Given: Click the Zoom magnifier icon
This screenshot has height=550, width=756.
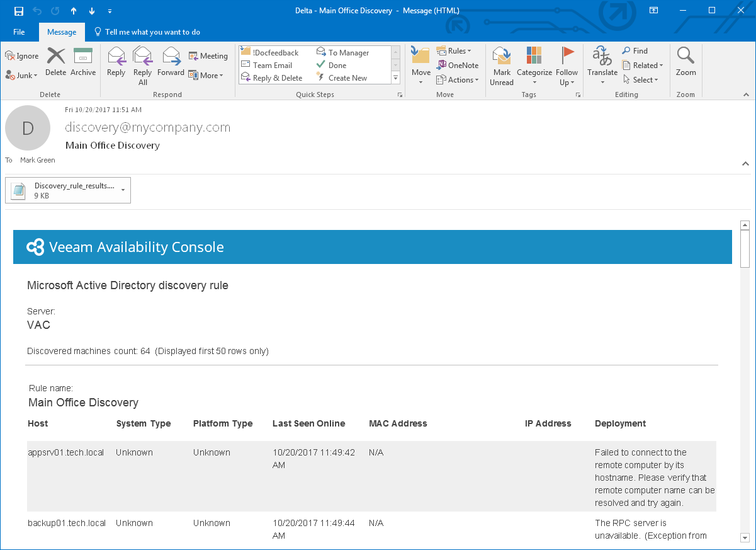Looking at the screenshot, I should coord(685,62).
